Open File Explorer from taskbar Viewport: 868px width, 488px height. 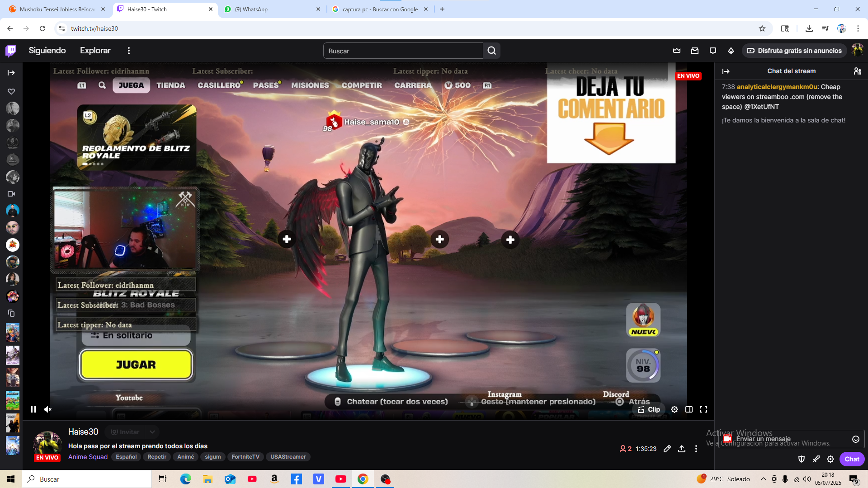point(208,479)
